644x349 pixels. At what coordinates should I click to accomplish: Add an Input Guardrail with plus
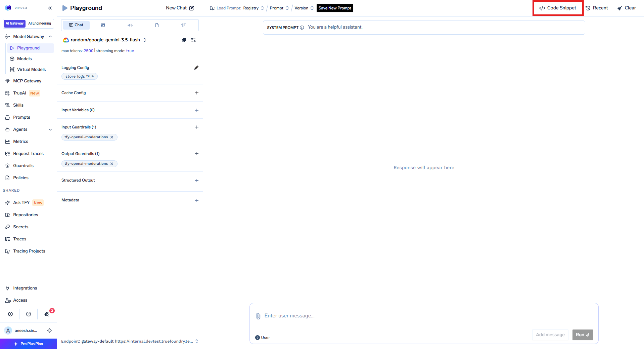(197, 127)
